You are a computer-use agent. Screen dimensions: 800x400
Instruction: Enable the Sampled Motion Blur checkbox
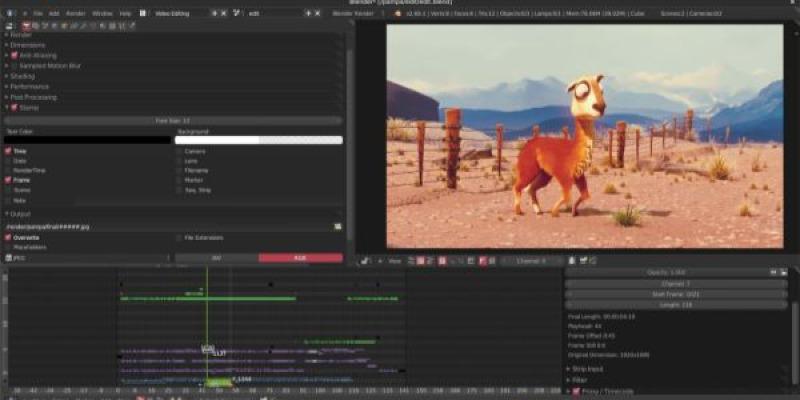coord(14,65)
